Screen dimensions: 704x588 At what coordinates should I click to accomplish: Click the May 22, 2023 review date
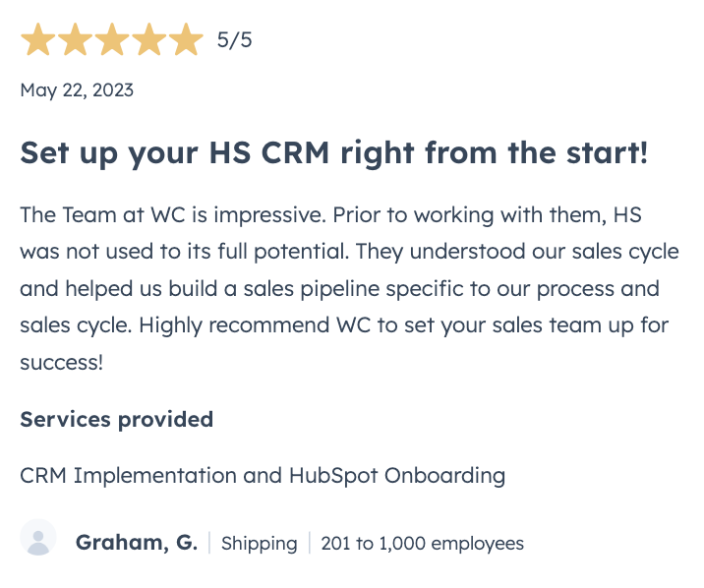(x=77, y=90)
